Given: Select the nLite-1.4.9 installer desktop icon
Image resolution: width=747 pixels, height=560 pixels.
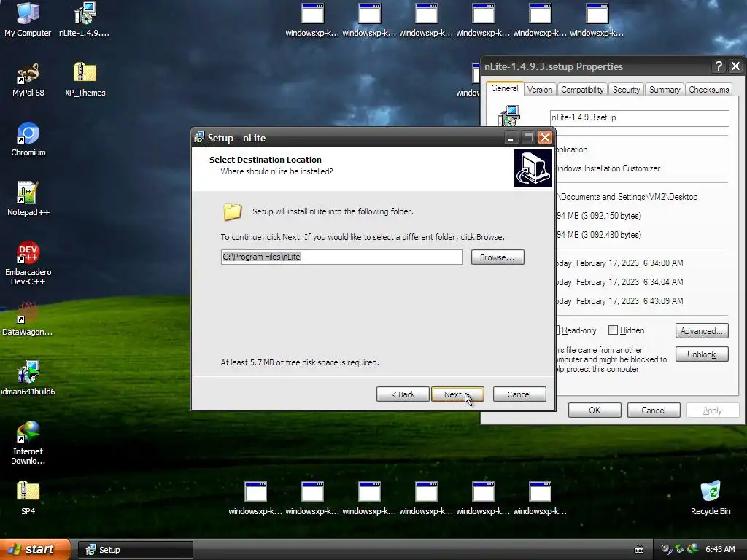Looking at the screenshot, I should (x=85, y=20).
